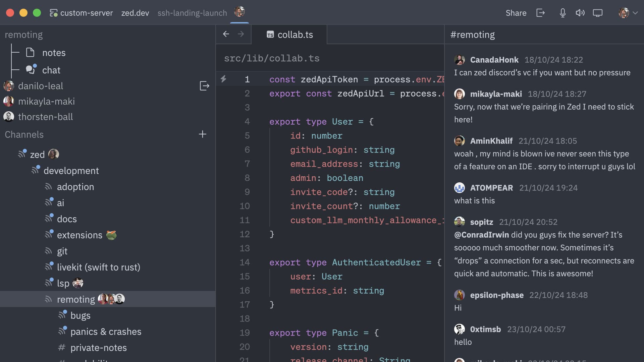The height and width of the screenshot is (362, 644).
Task: Click the Share button
Action: [x=516, y=13]
